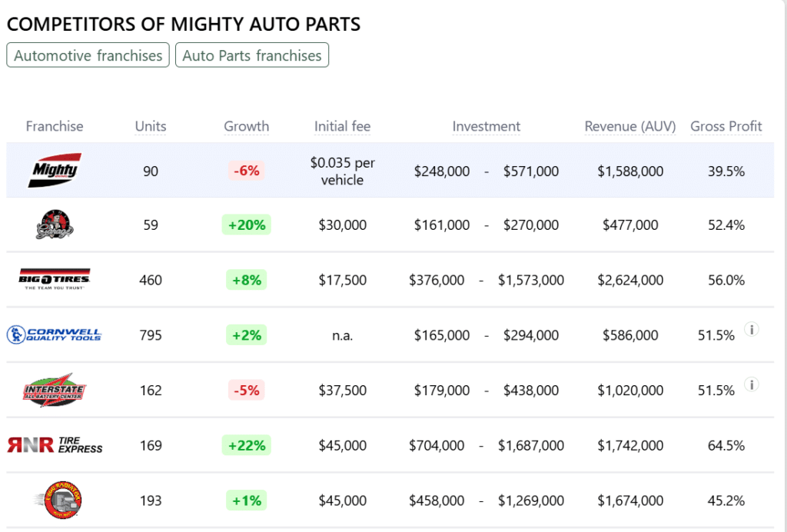The image size is (787, 532).
Task: Click the 64.5% gross profit value
Action: click(726, 446)
